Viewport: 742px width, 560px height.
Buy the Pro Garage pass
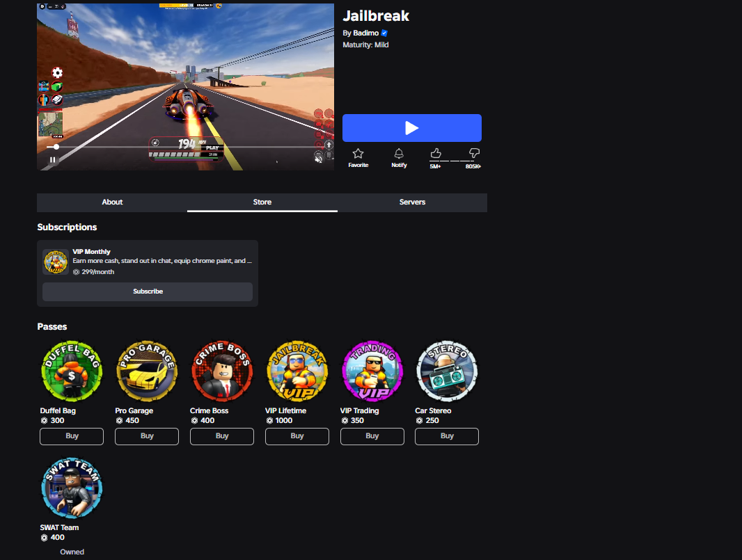click(x=147, y=436)
